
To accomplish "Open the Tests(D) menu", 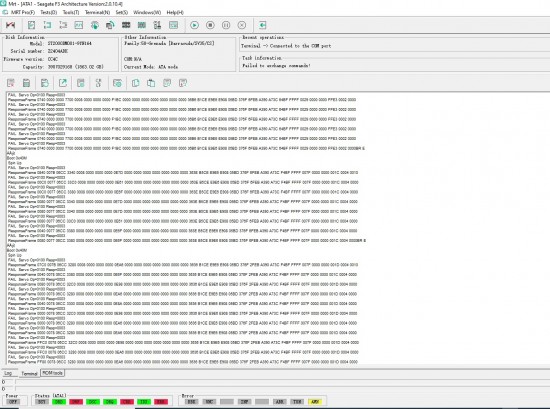I will point(48,12).
